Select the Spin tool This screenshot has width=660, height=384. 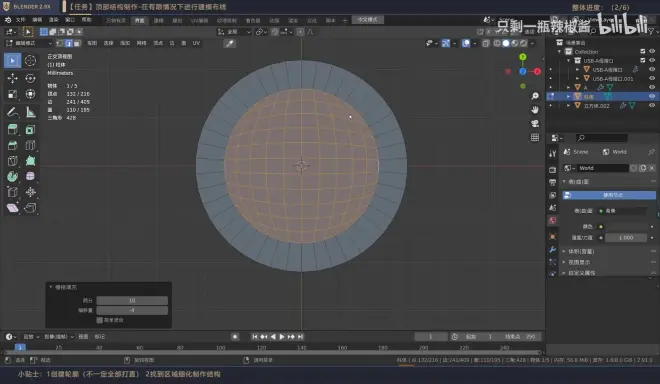(x=12, y=176)
